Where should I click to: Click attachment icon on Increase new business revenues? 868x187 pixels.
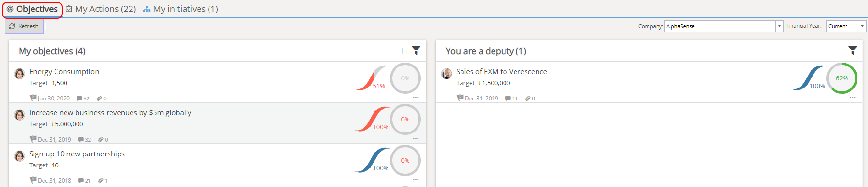click(100, 140)
